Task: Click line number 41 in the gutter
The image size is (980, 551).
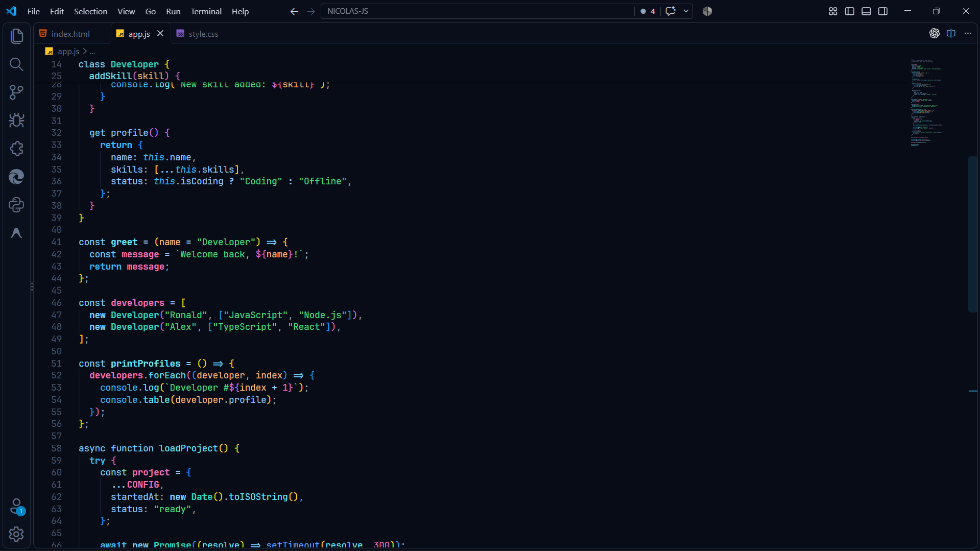Action: pyautogui.click(x=56, y=242)
